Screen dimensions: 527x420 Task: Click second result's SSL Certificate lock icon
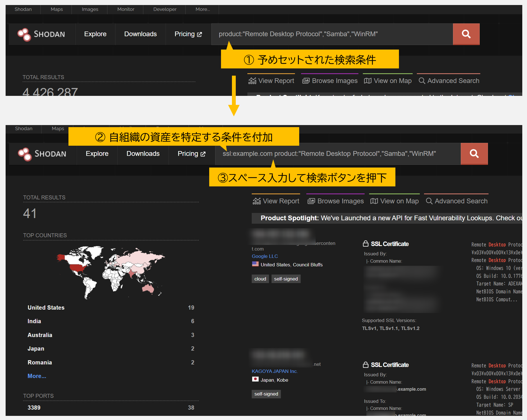366,365
